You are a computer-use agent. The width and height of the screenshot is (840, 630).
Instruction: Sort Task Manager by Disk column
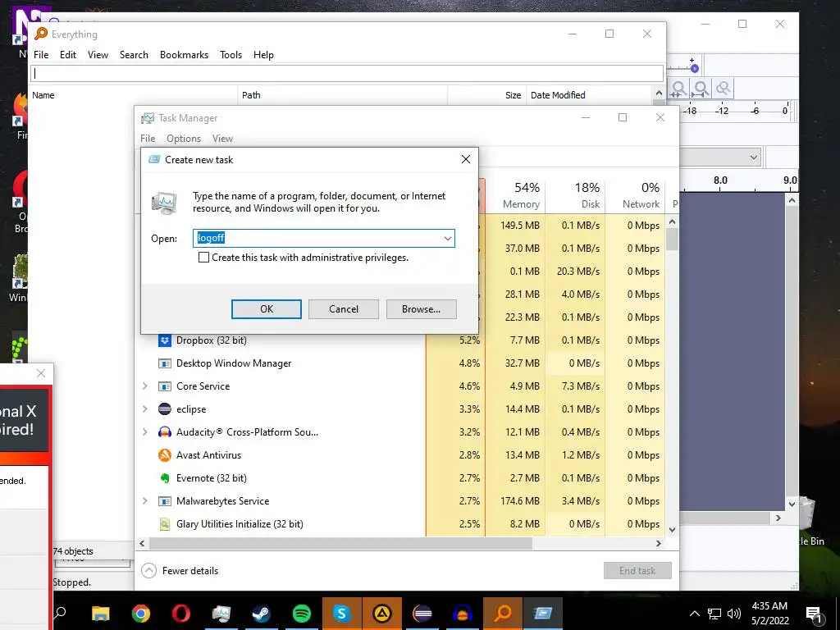pos(575,195)
